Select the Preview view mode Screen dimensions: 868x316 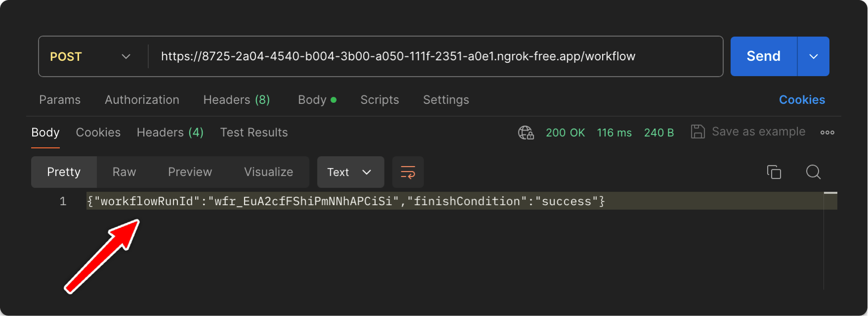coord(190,172)
